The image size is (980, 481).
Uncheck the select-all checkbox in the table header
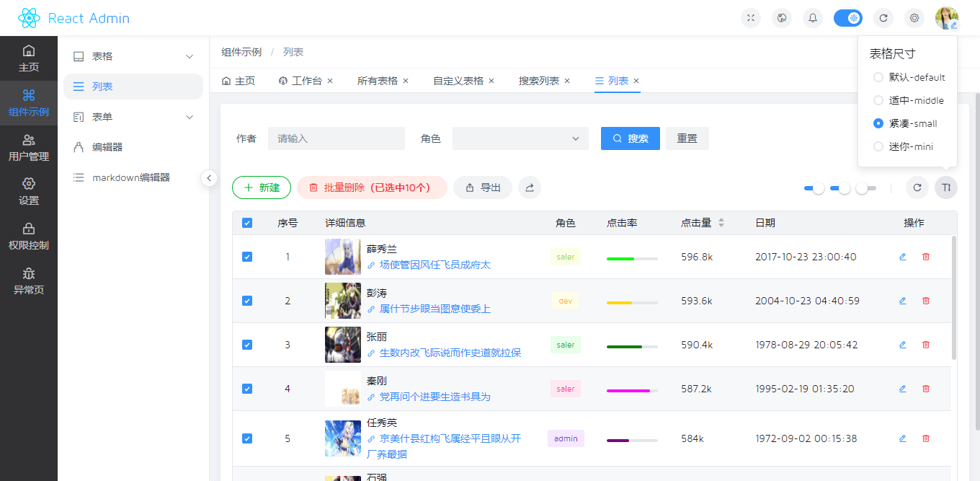point(247,223)
